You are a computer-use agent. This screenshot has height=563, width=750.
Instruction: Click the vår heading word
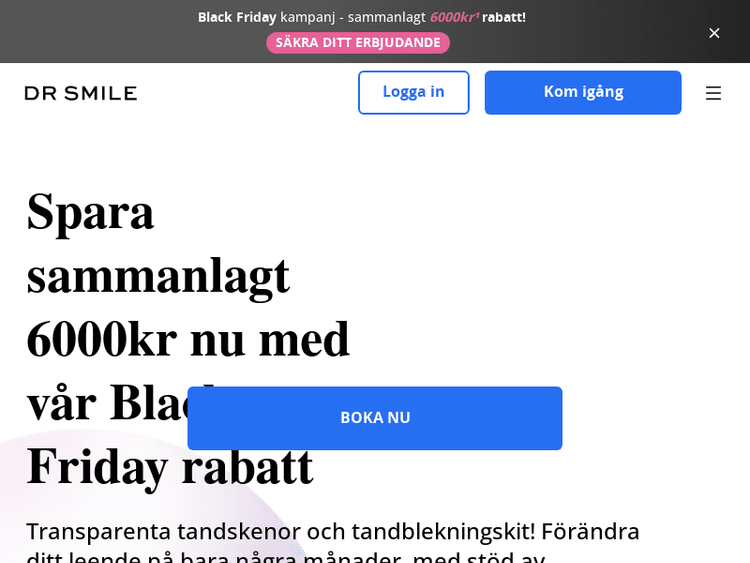[62, 403]
